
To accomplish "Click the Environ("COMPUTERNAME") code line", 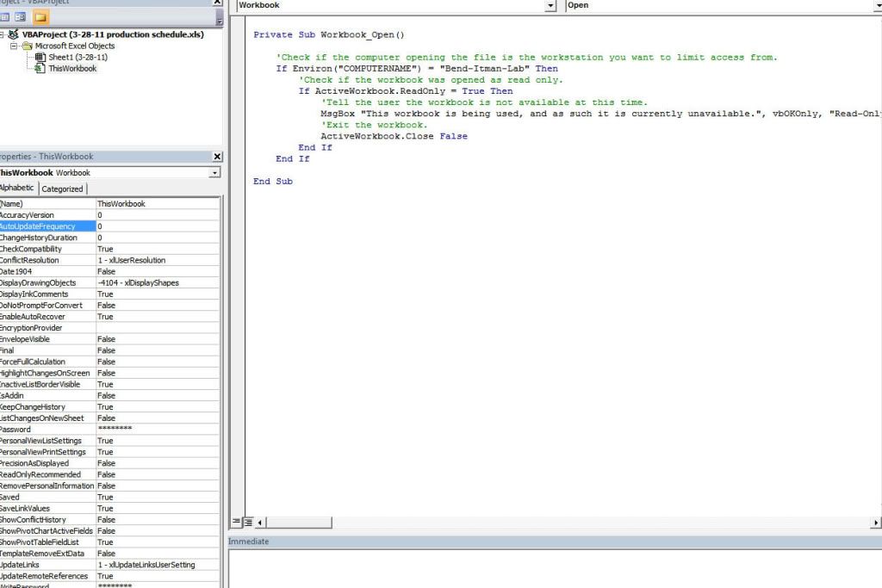I will coord(417,69).
